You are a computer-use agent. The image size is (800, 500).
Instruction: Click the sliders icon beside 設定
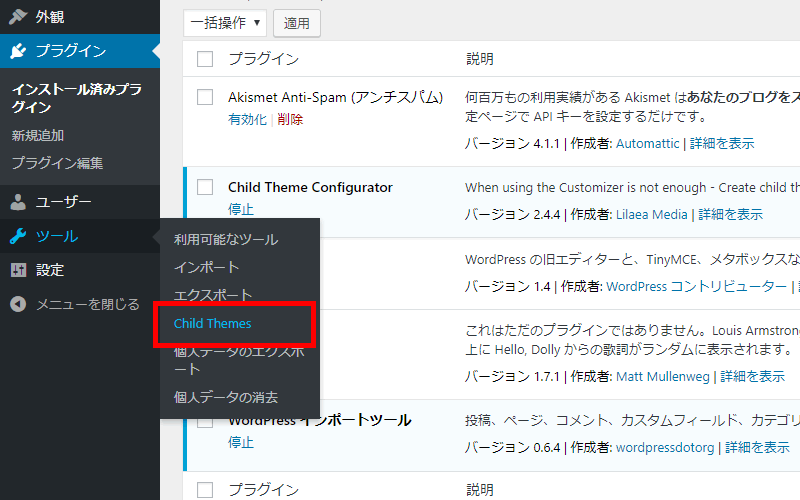point(18,270)
